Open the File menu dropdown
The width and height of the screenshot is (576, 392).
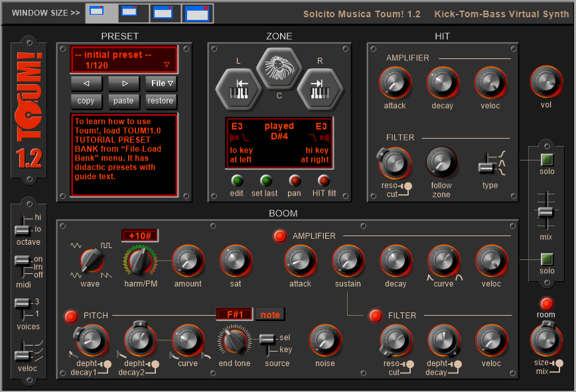(162, 84)
